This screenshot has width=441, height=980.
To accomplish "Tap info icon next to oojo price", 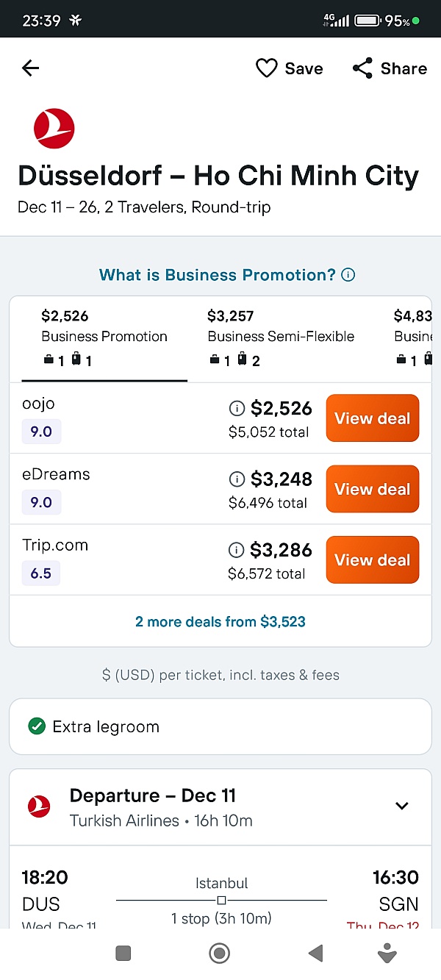I will coord(237,409).
